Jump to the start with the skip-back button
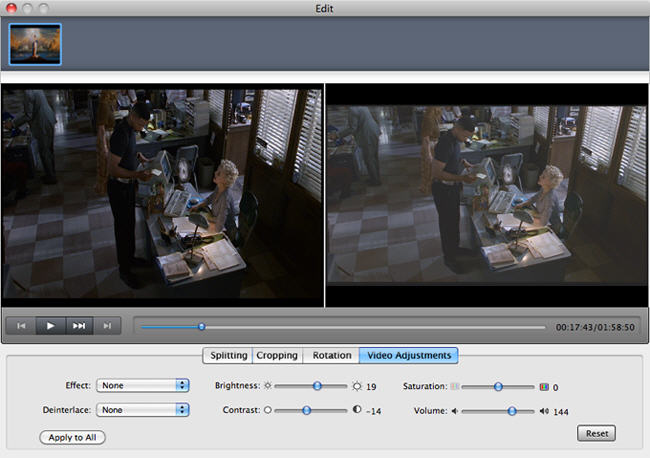Screen dimensions: 650x458 (21, 326)
